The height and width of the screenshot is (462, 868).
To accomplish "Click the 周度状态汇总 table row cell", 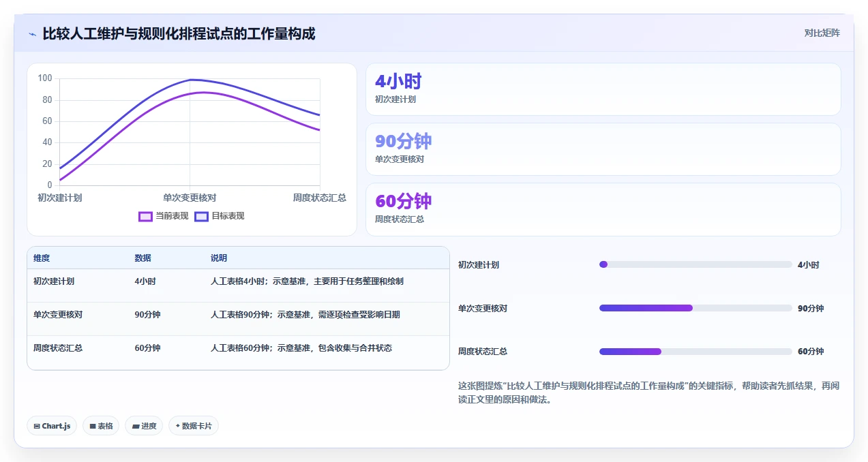I will click(58, 348).
